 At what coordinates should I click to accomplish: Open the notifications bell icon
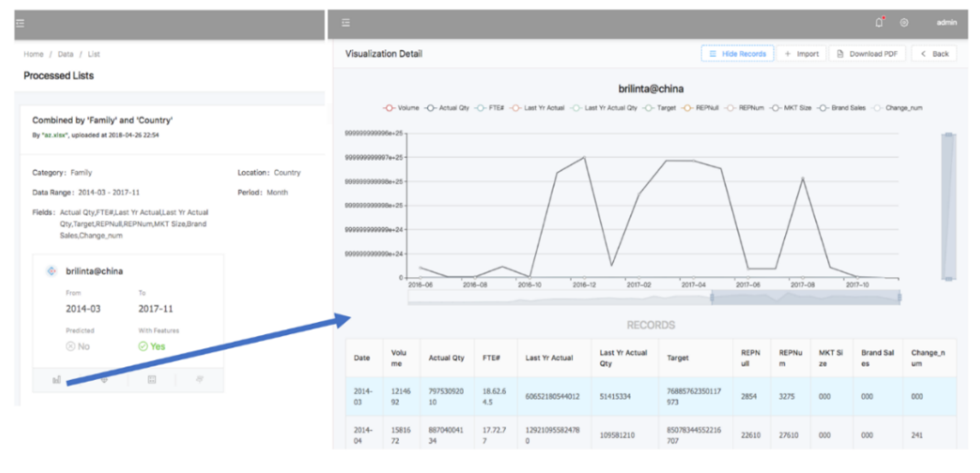(x=879, y=22)
